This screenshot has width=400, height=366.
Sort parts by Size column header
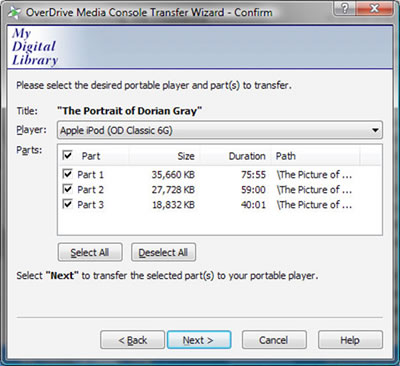[166, 156]
